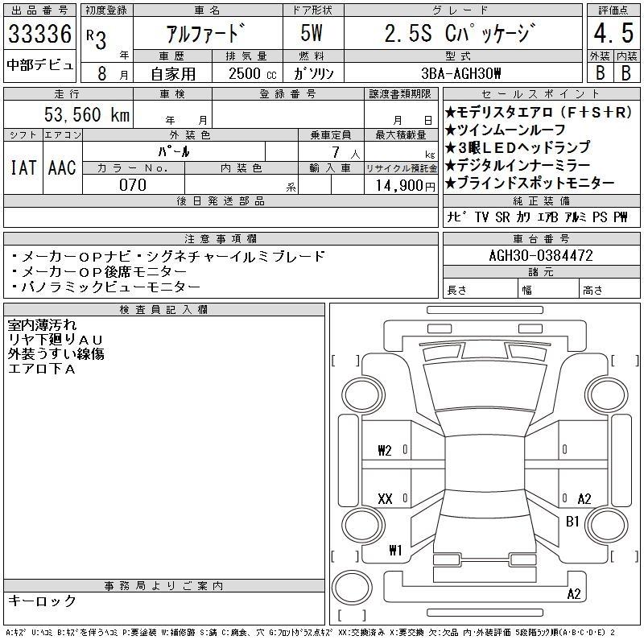Select mileage value 53,560 km
Screen dimensions: 644x644
pyautogui.click(x=87, y=114)
